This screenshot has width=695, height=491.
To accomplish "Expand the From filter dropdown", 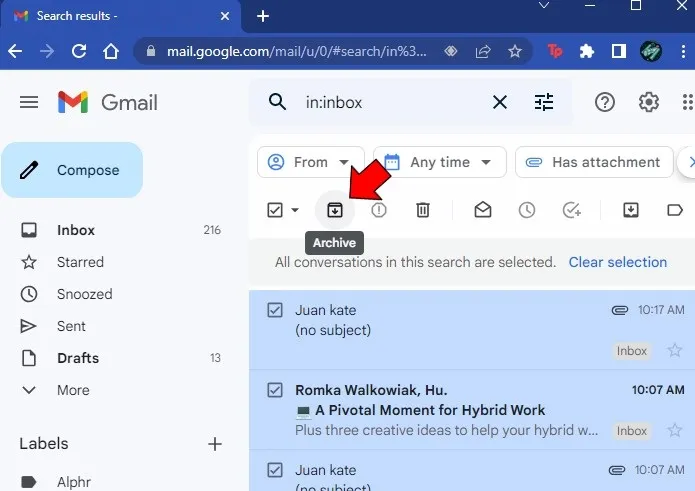I will 307,162.
